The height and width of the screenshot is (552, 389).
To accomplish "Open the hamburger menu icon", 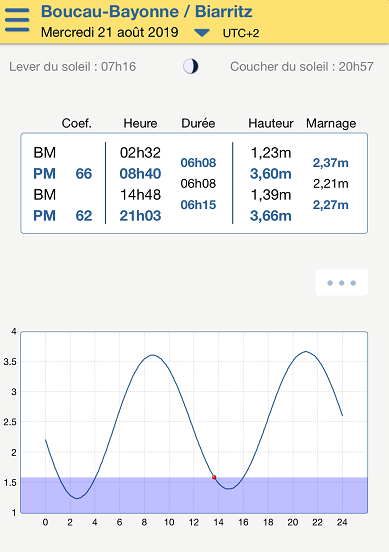I will (x=17, y=20).
